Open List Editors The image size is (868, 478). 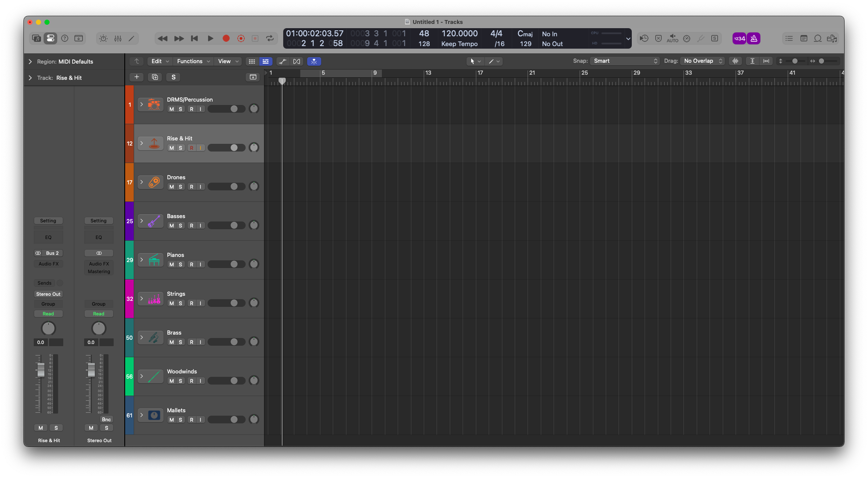point(789,38)
